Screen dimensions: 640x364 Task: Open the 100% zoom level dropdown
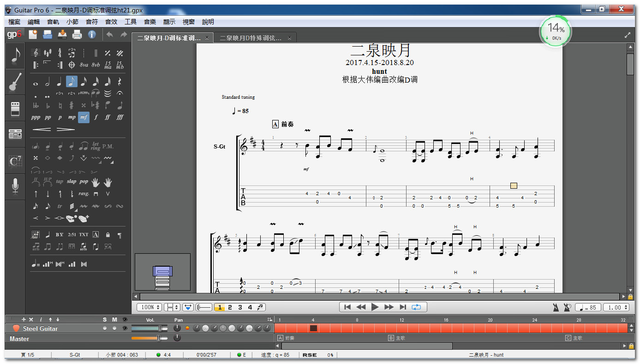[150, 307]
